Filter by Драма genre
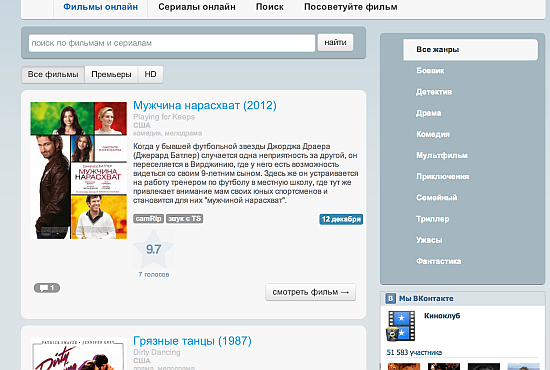Screen dimensions: 550x370 point(429,113)
